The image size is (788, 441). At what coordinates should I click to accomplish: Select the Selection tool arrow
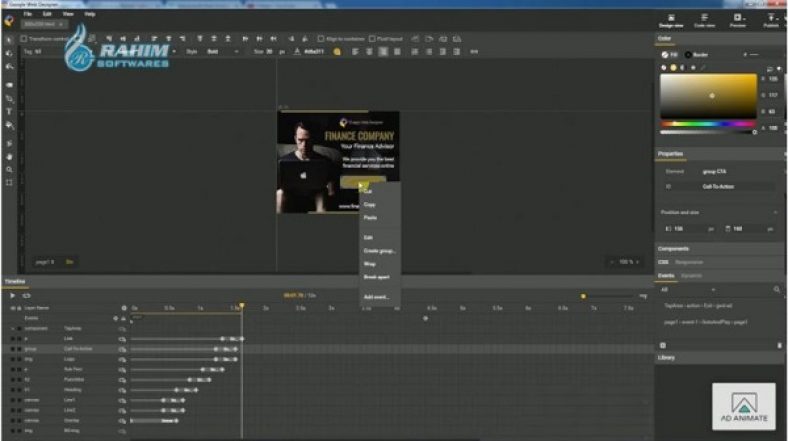[x=9, y=39]
